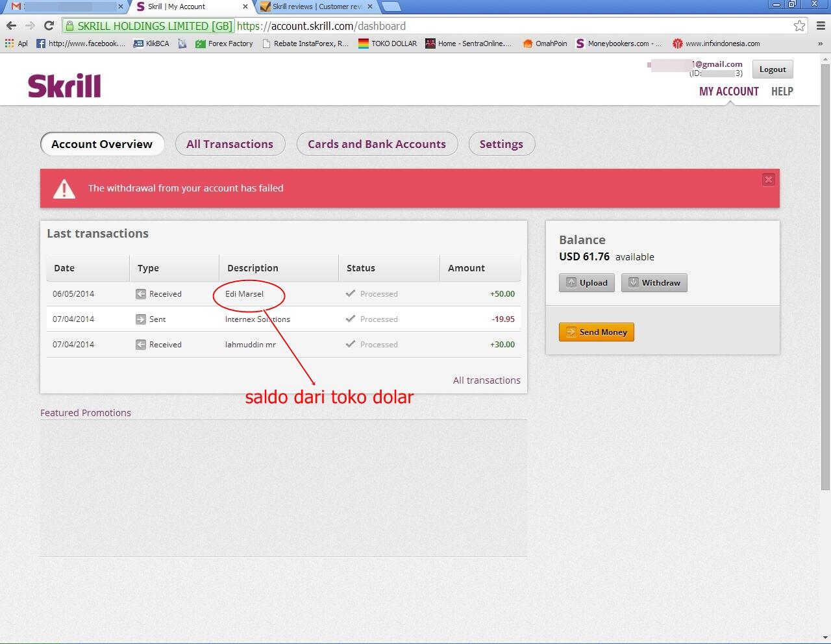
Task: Open the Settings section
Action: click(501, 143)
